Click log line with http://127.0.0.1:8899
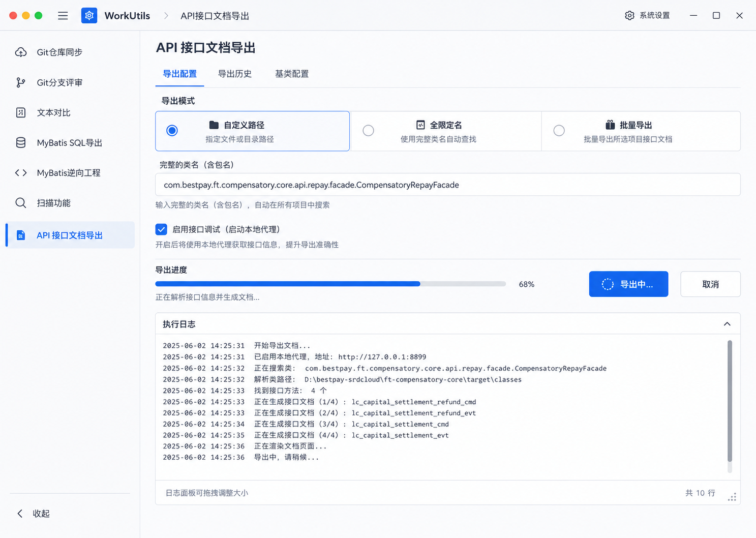The image size is (756, 538). (294, 357)
